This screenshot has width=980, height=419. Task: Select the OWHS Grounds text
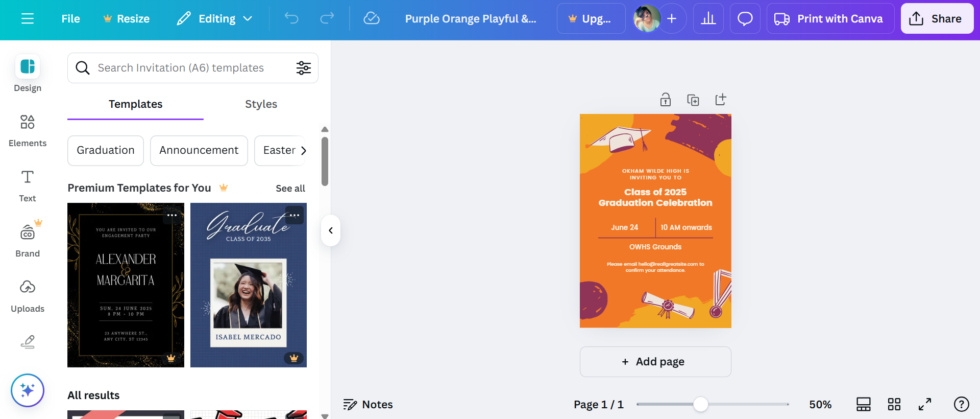point(655,247)
